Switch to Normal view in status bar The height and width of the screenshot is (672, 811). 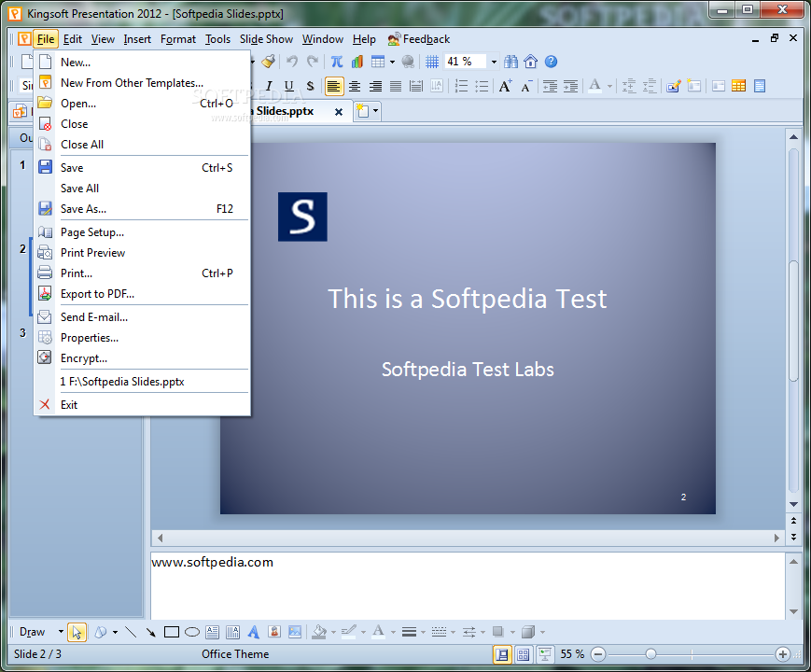click(502, 654)
